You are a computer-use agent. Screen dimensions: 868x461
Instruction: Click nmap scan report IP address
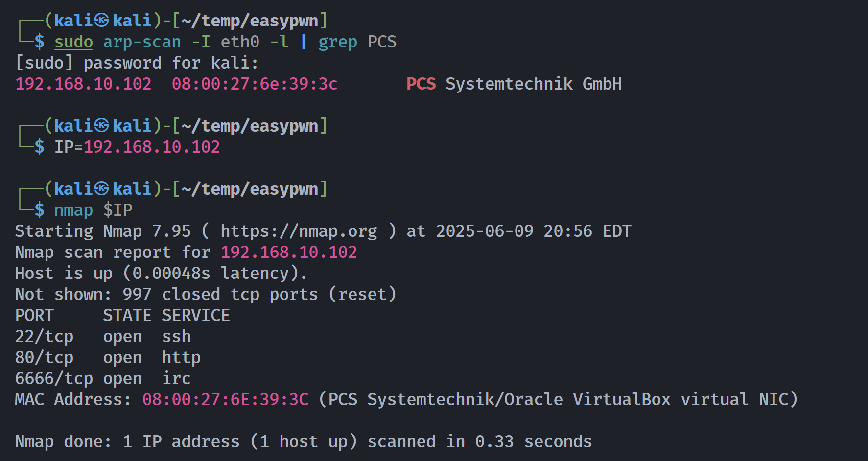coord(289,252)
